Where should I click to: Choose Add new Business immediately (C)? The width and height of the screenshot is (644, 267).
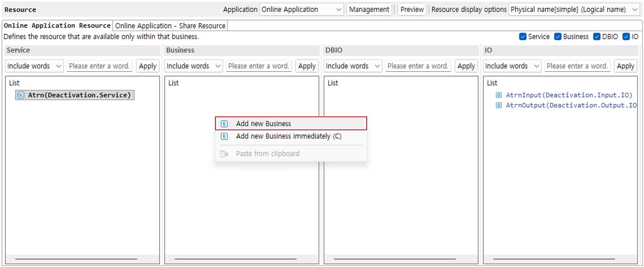click(x=289, y=136)
